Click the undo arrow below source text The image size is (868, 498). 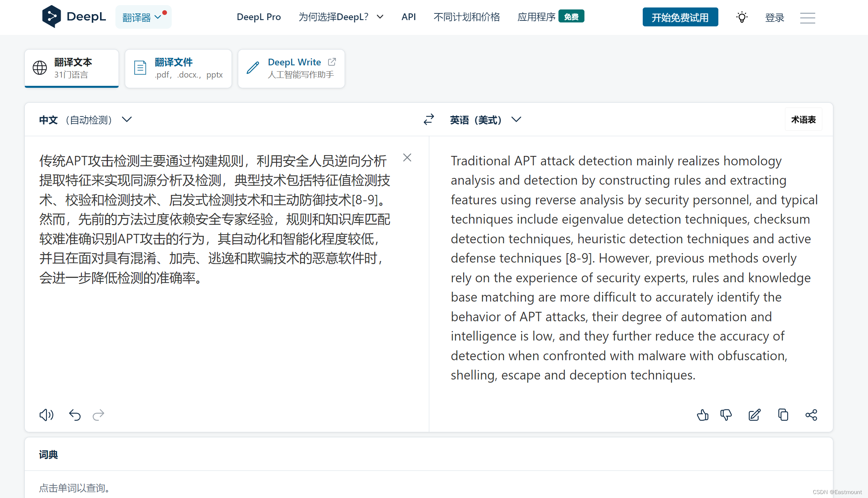tap(75, 415)
